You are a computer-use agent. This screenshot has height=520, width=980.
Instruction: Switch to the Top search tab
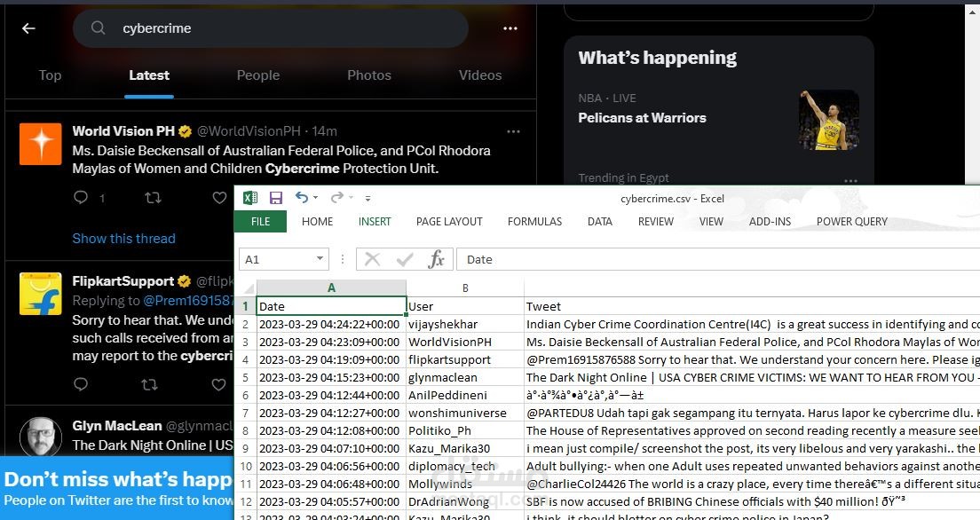coord(50,75)
